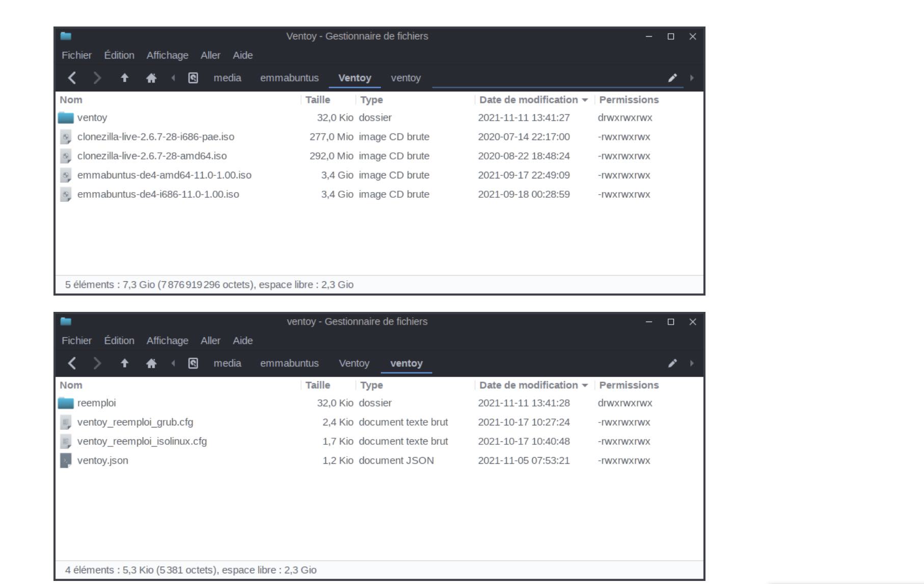Screen dimensions: 924x584
Task: Sort by Date de modification in Ventoy window
Action: point(533,100)
